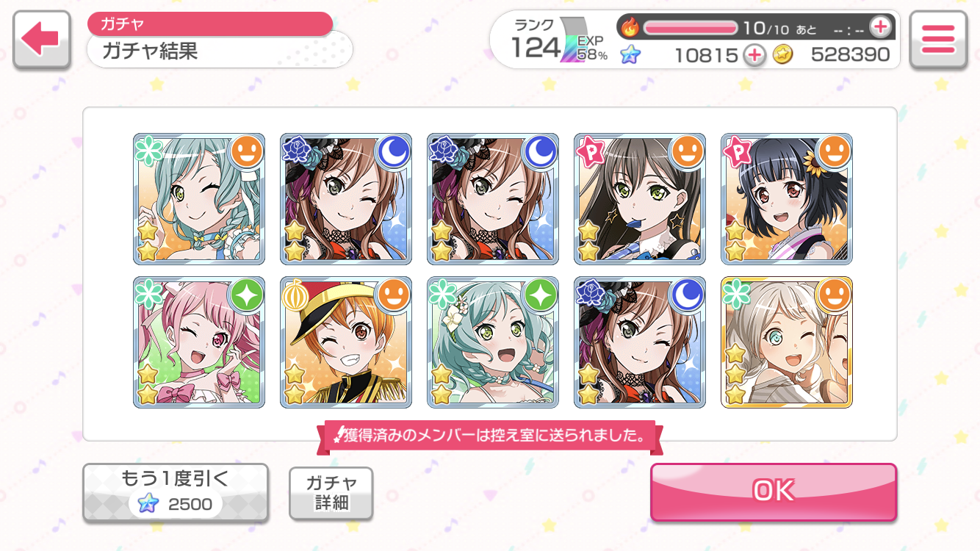
Task: Select the orange-haired girl with red hat card
Action: tap(346, 342)
